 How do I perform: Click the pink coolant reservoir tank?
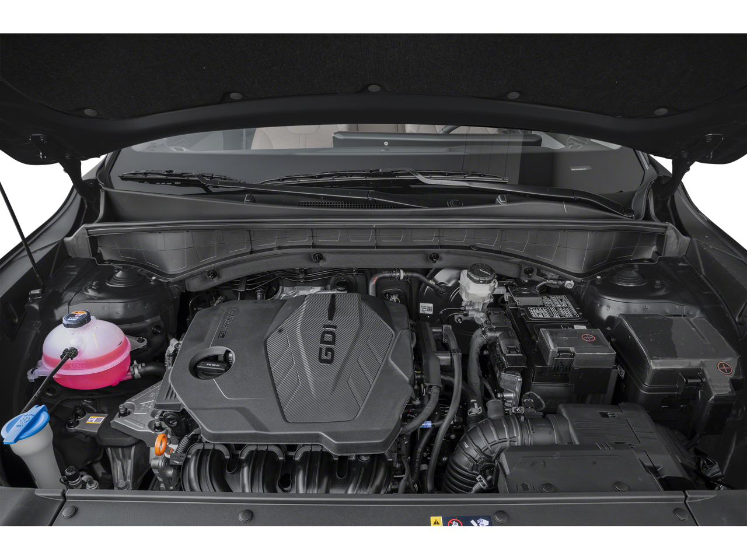pos(86,352)
